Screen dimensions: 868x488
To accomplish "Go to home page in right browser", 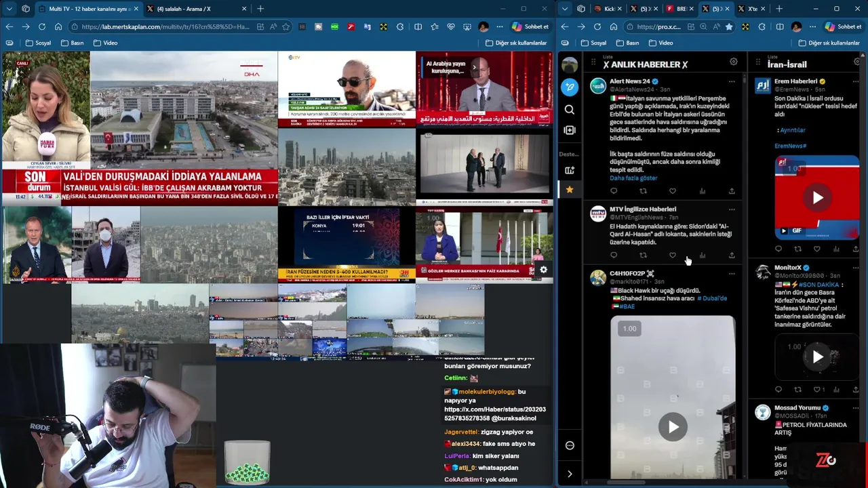I will 614,26.
